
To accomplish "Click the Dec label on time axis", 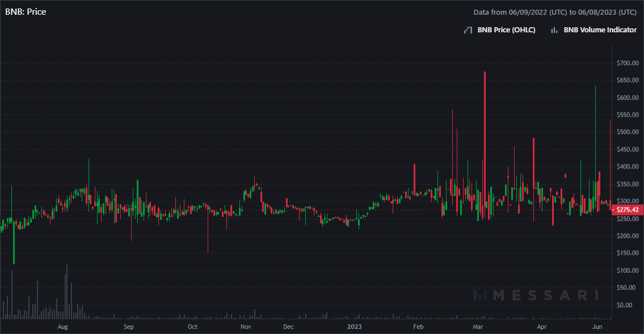I will pyautogui.click(x=288, y=327).
